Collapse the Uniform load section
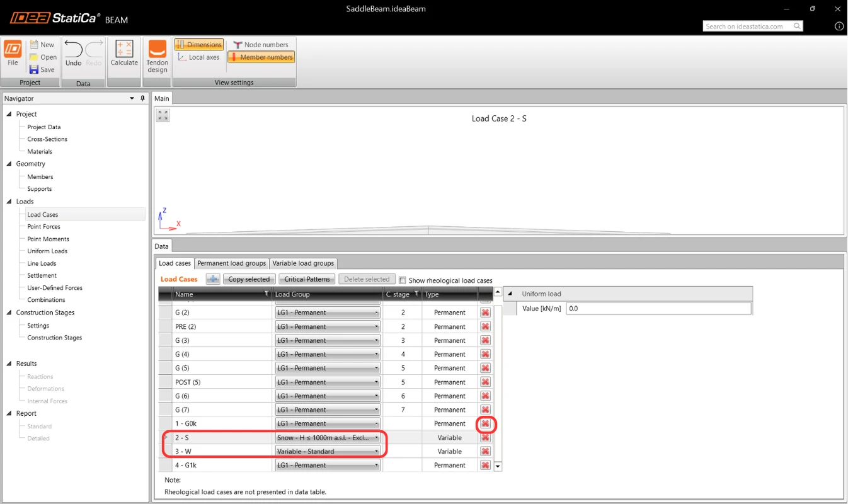Viewport: 848px width, 504px height. pyautogui.click(x=510, y=294)
